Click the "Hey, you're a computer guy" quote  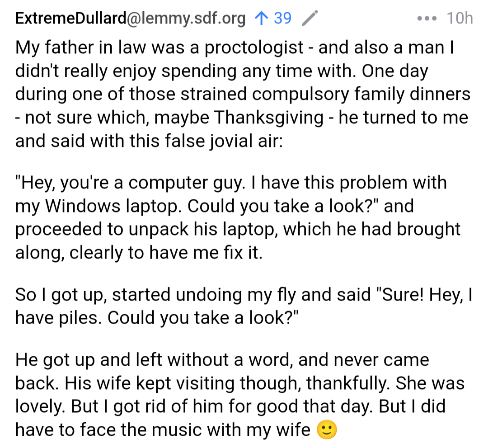136,183
